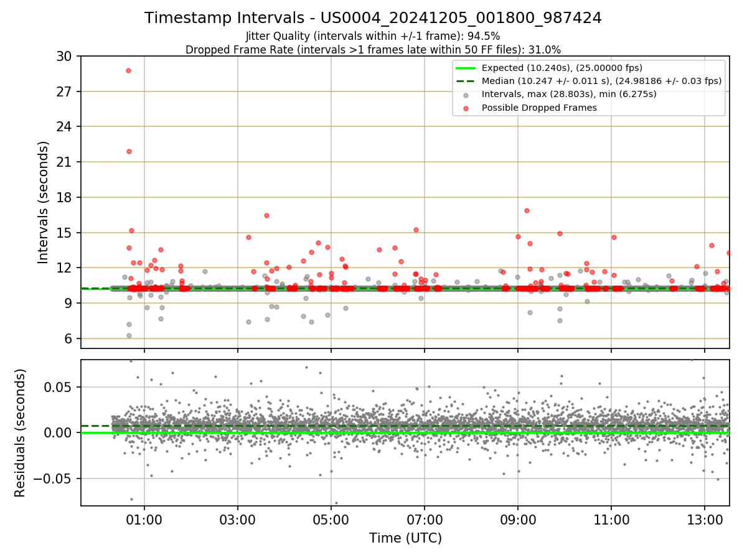
Task: Click the 18 y-axis tick label
Action: tap(65, 198)
